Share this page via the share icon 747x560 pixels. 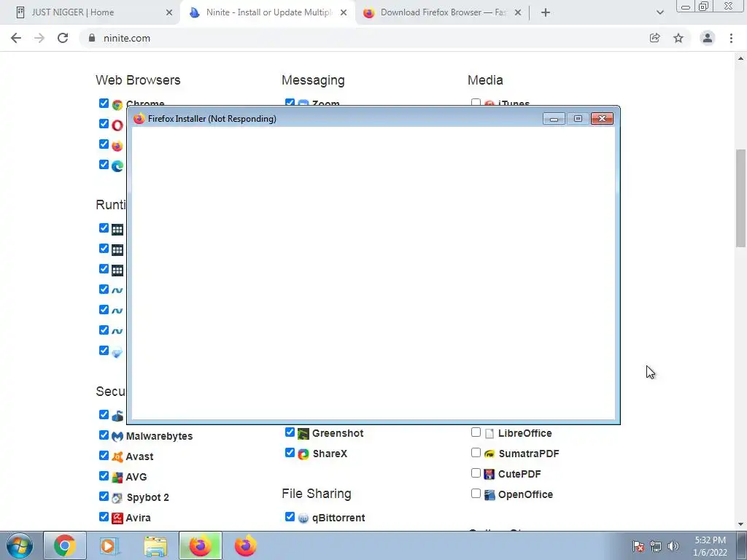pyautogui.click(x=654, y=38)
